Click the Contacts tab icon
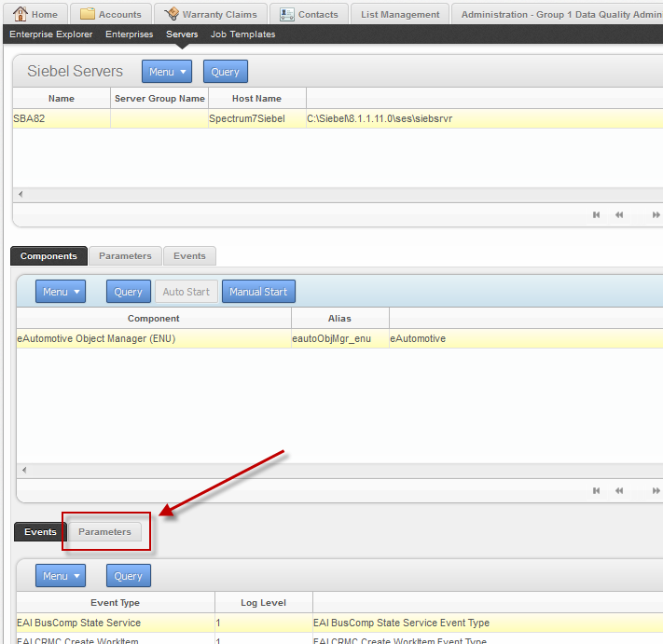 point(288,14)
